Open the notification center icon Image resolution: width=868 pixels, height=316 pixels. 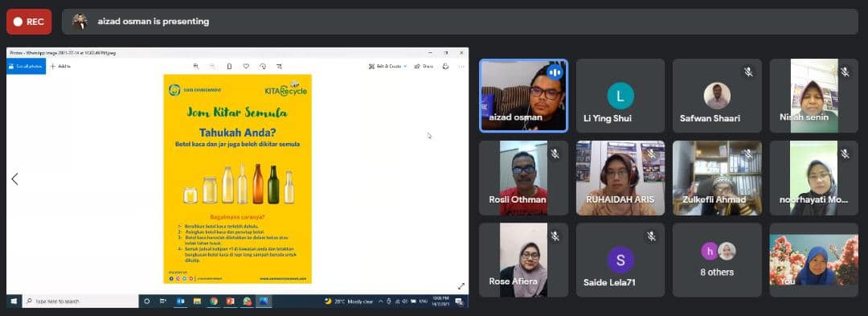(x=459, y=301)
